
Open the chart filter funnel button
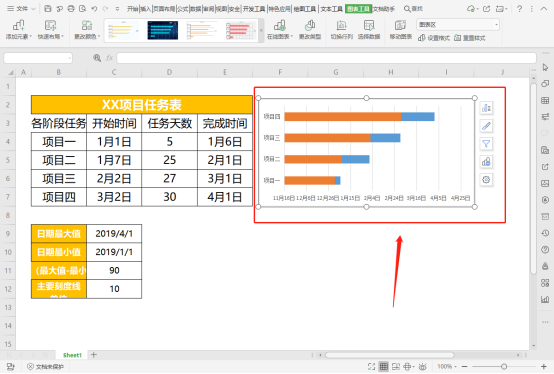pyautogui.click(x=486, y=144)
